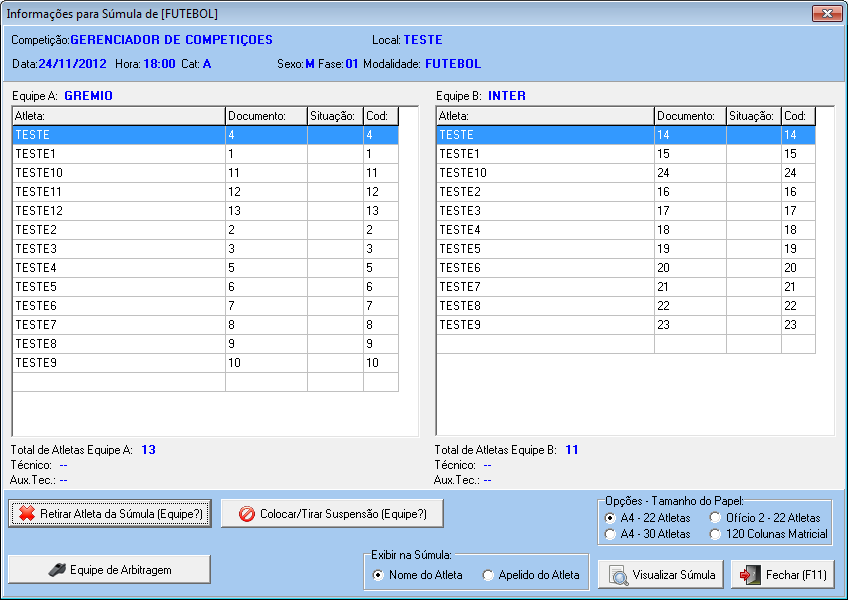
Task: Click Situação column header in Equipe A table
Action: (334, 116)
